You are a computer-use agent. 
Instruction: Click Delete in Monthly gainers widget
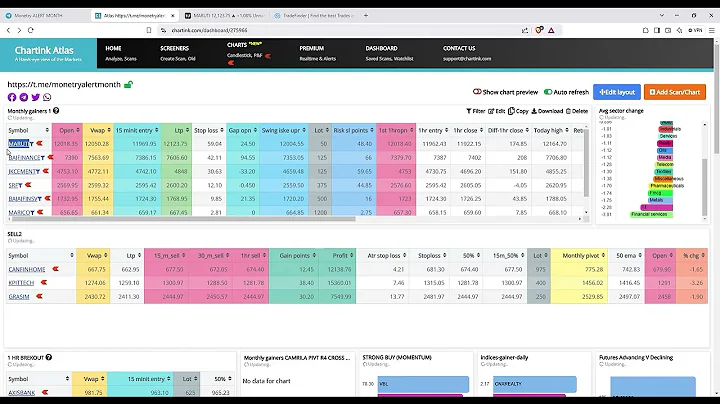[x=577, y=111]
